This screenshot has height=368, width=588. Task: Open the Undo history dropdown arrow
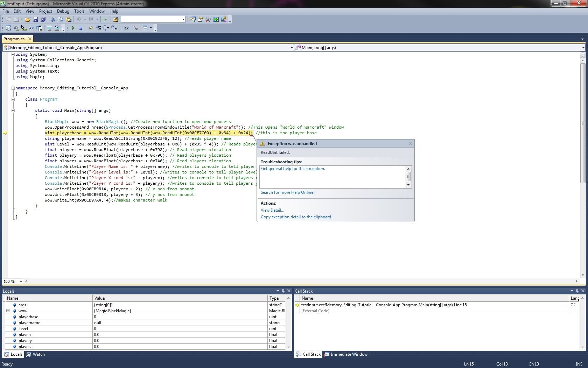tap(85, 19)
